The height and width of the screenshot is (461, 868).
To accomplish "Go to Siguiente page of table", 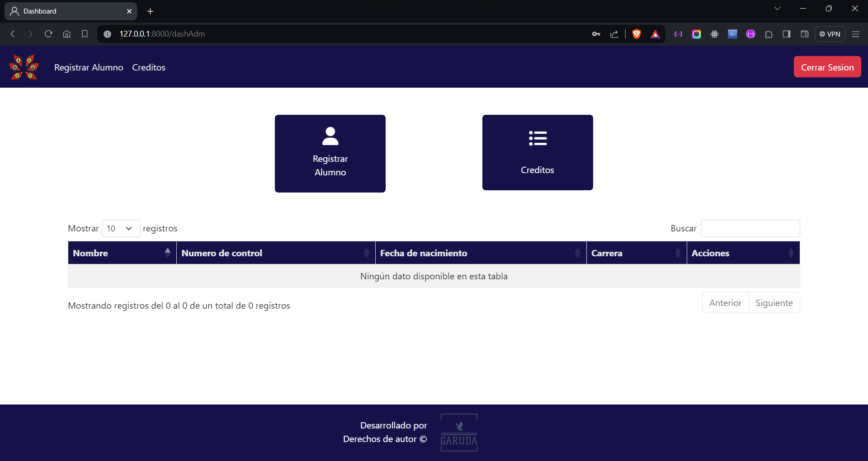I will click(x=774, y=303).
